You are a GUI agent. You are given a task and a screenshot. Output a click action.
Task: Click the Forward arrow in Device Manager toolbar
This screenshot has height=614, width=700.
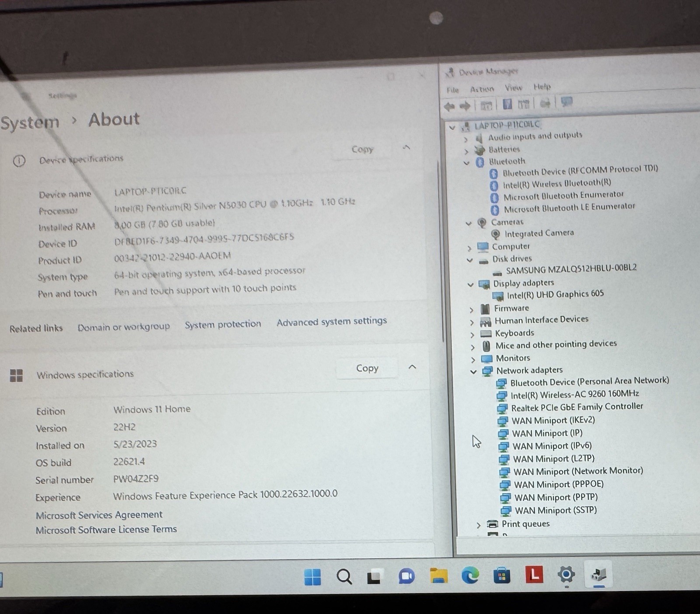coord(465,106)
